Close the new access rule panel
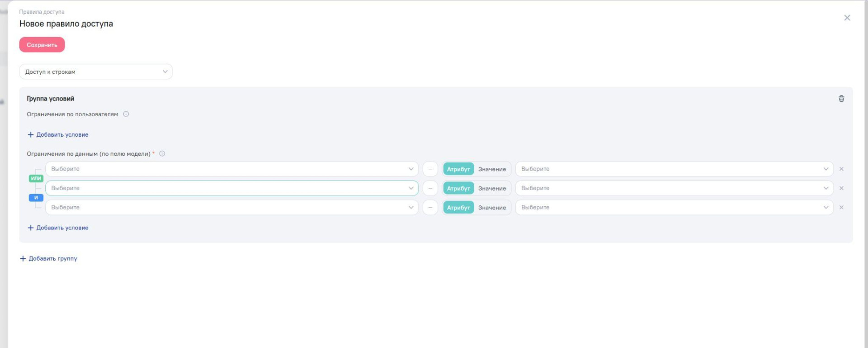 click(847, 18)
